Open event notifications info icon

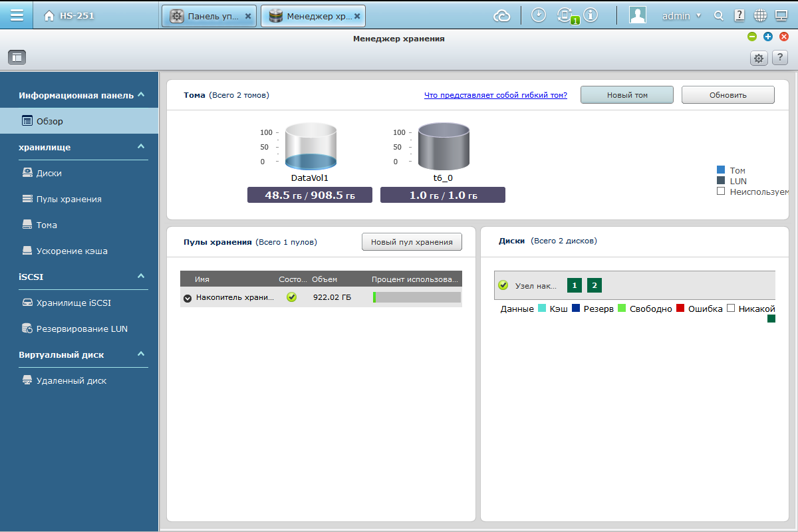click(x=591, y=15)
